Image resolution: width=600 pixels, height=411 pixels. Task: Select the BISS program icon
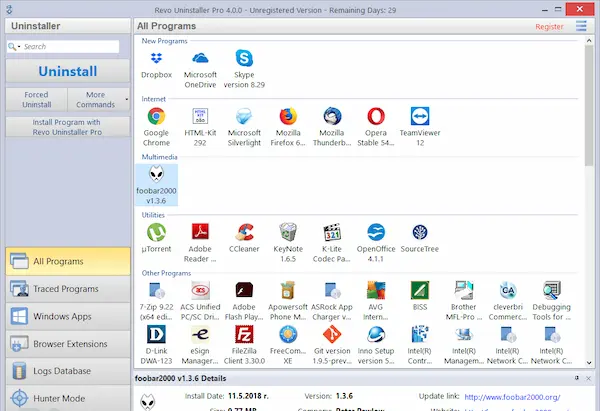pyautogui.click(x=420, y=290)
